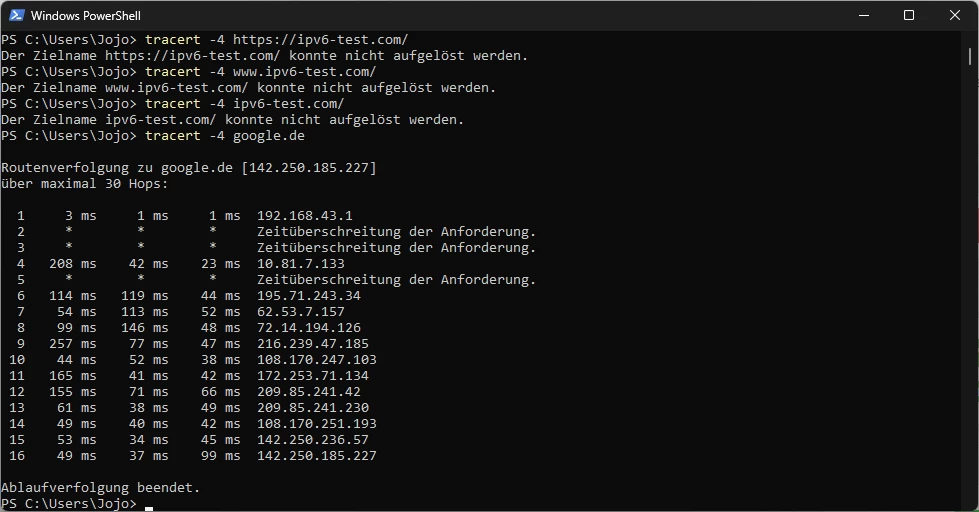Click the IP address 192.168.43.1

(305, 216)
